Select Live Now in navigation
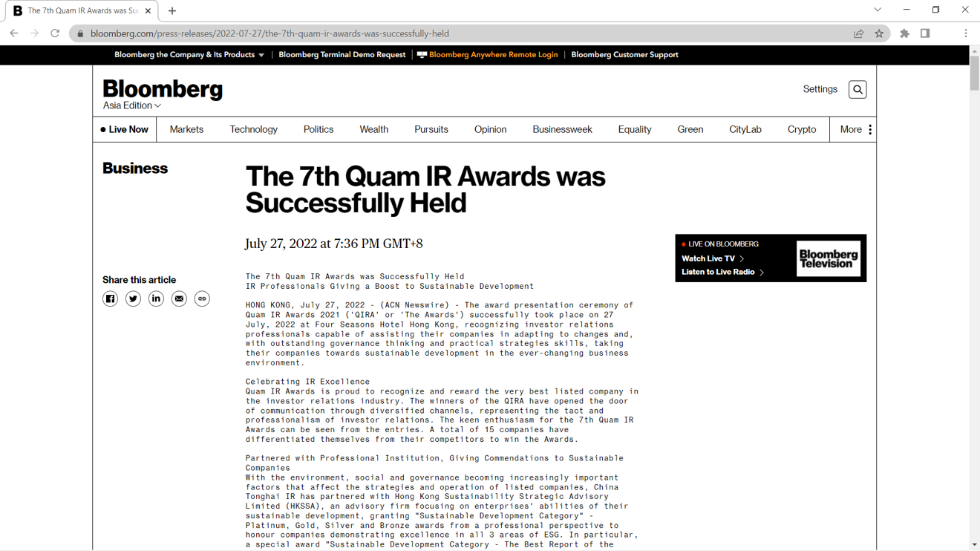980x551 pixels. 124,129
